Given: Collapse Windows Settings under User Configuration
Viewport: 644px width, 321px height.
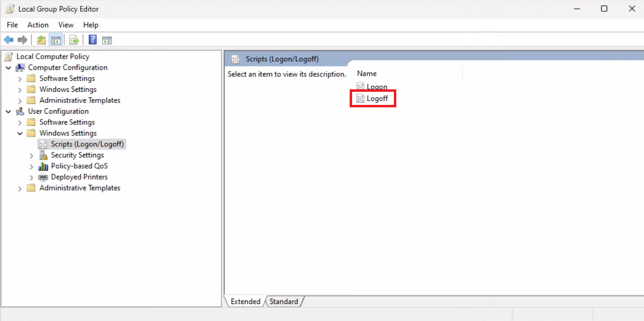Looking at the screenshot, I should [20, 133].
